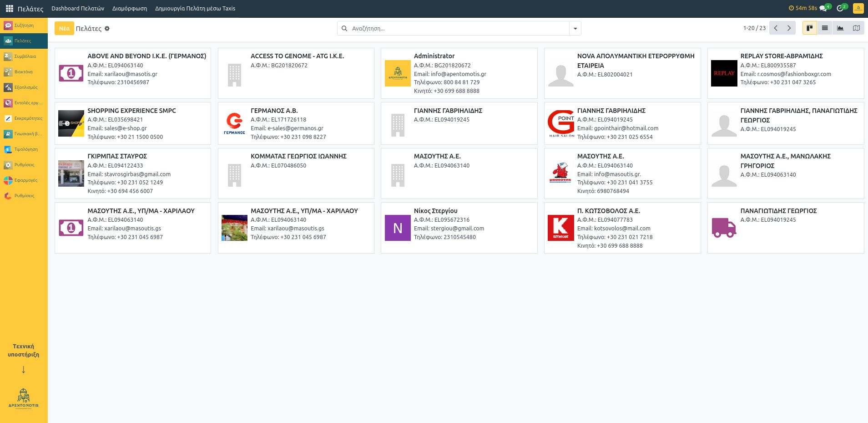Open ABOVE AND BEYOND Ι.Κ.Ε. (ΓΕΡΜΑΝΟΣ) card
This screenshot has height=423, width=868.
coord(133,73)
